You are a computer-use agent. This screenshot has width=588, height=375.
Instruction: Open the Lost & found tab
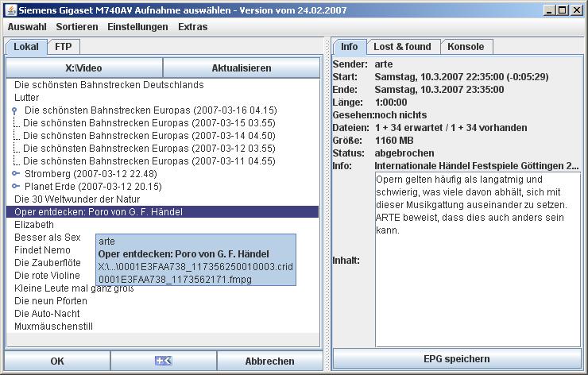(402, 47)
